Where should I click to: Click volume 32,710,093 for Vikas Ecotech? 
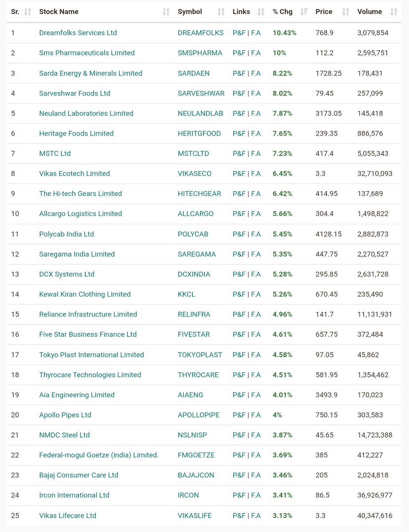tap(375, 173)
